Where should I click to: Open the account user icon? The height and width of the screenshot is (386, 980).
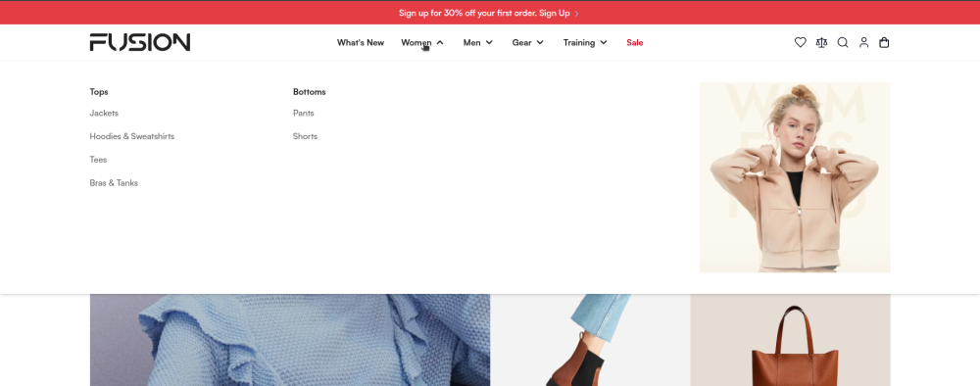click(863, 42)
